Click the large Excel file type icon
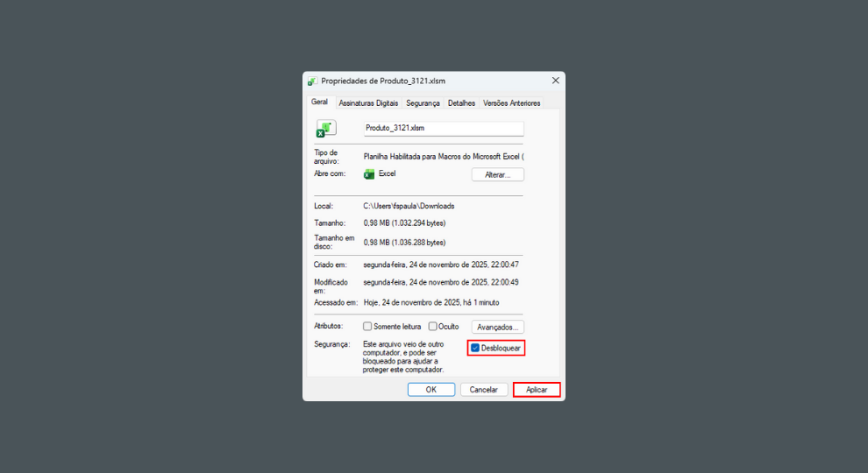This screenshot has height=473, width=868. click(x=325, y=129)
